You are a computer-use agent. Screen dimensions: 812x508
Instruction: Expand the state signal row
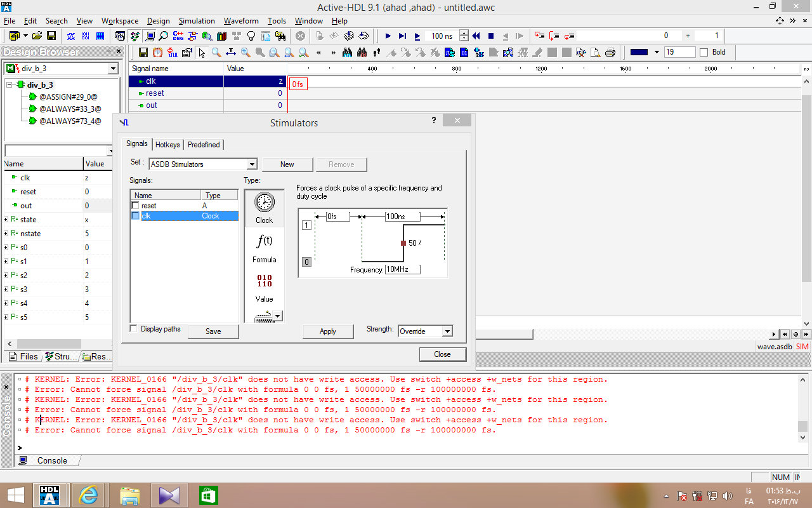pos(6,220)
